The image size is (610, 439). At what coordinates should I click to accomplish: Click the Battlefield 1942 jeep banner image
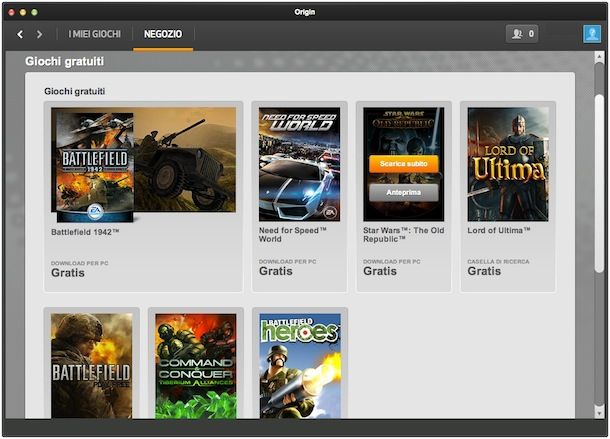(x=185, y=160)
